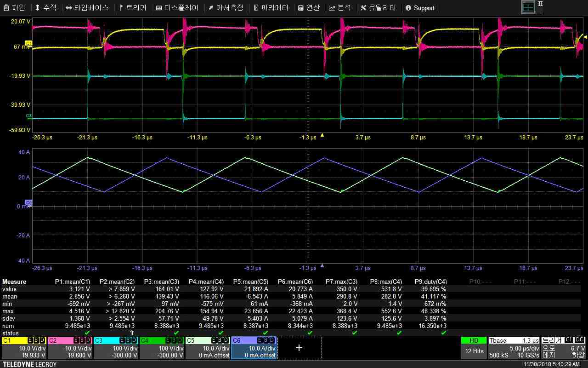This screenshot has height=368, width=588.
Task: Click the 40 A axis label on lower grid
Action: coord(24,152)
